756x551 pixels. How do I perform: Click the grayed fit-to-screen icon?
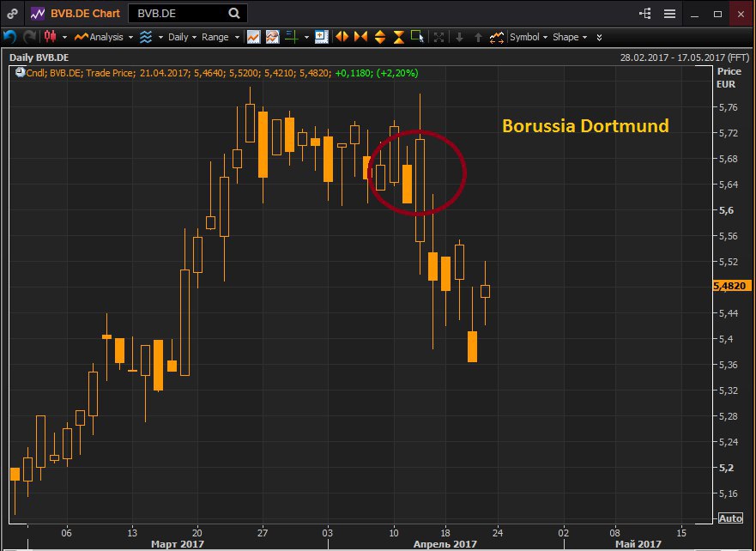[438, 37]
